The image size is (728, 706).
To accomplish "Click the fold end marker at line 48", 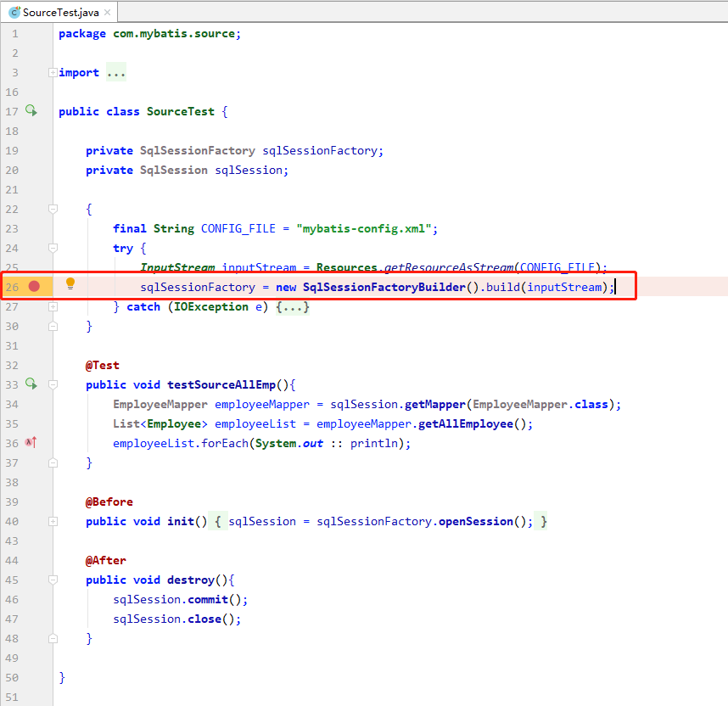I will tap(53, 638).
